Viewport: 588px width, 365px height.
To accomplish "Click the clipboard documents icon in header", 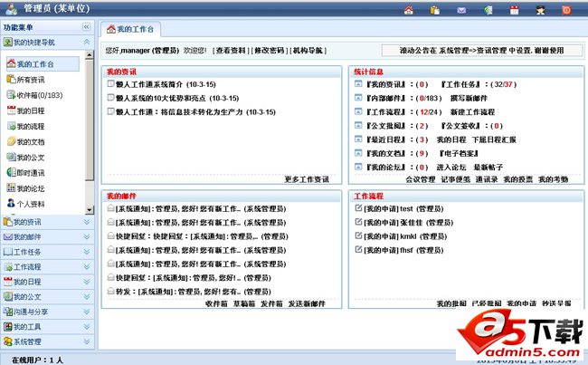I will click(435, 10).
